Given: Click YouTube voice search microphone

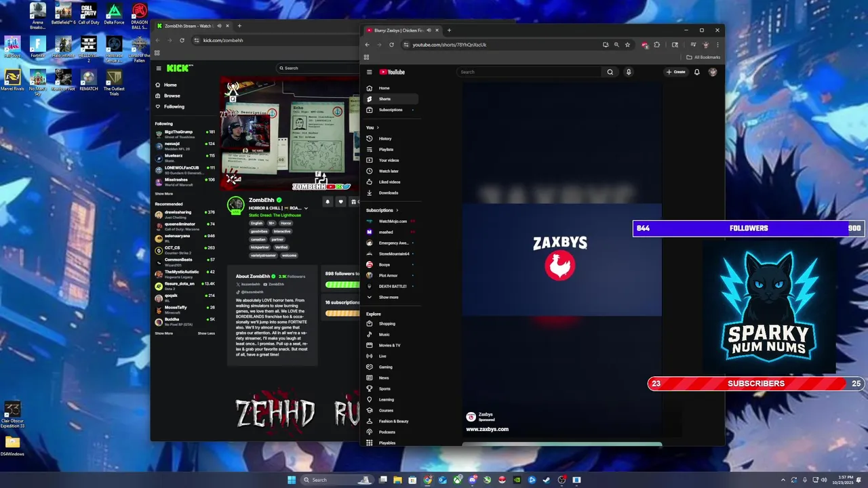Looking at the screenshot, I should point(629,72).
